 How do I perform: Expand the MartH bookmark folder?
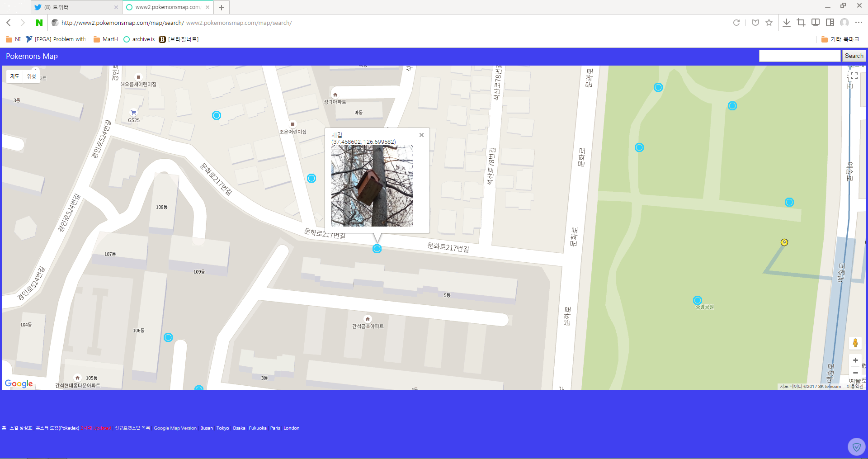point(105,39)
